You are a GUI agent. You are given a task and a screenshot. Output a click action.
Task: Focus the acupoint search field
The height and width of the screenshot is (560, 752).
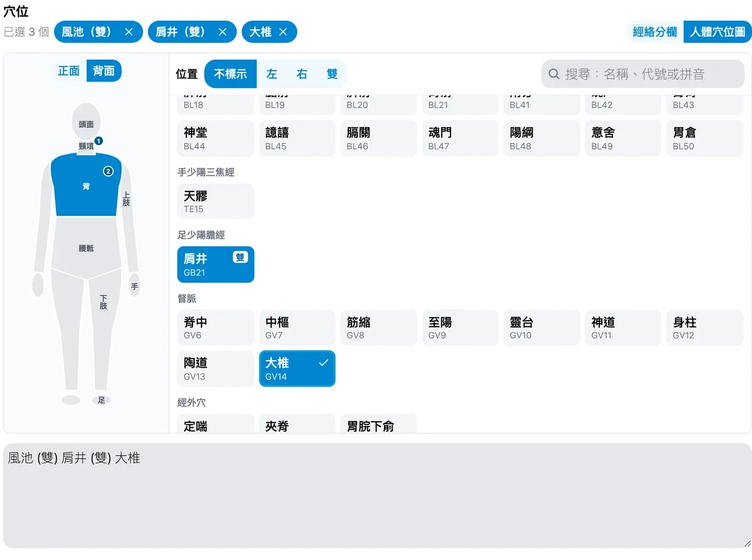click(x=643, y=74)
